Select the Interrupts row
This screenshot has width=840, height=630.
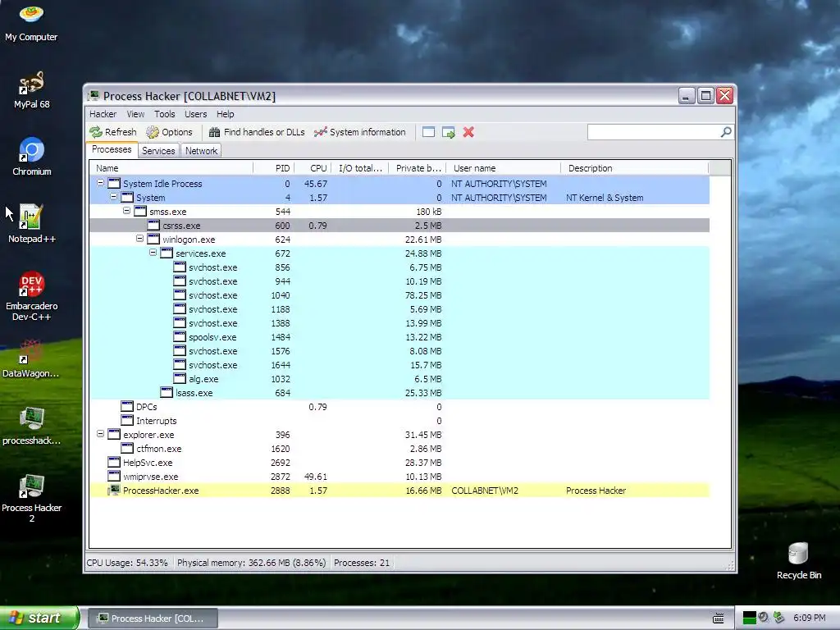coord(399,421)
